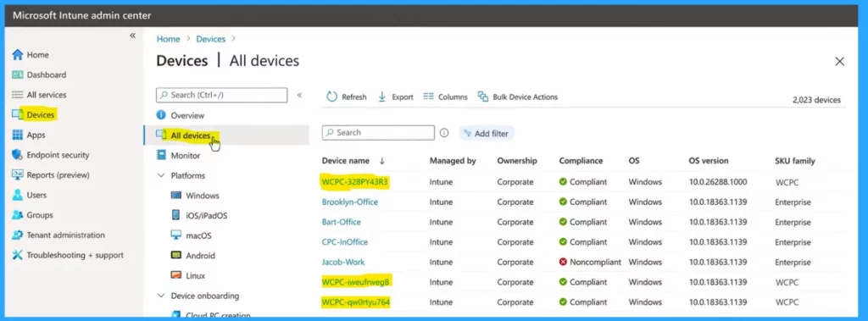The image size is (868, 321).
Task: Sort by the Ownership column
Action: [517, 161]
